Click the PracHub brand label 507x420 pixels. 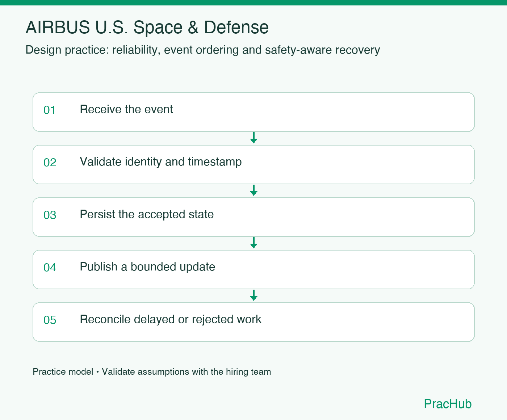tap(448, 404)
